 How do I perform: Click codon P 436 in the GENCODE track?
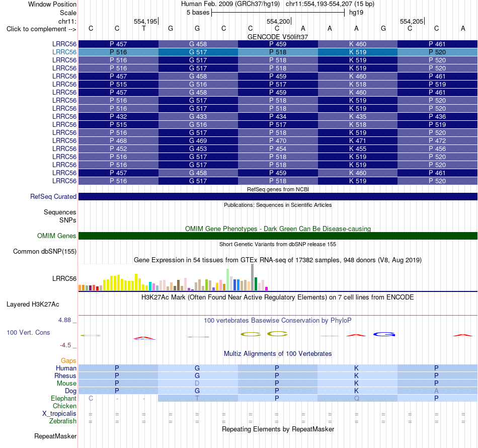pos(437,116)
